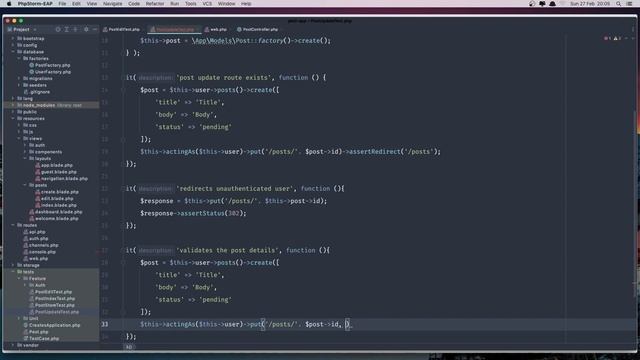Click fold toggle for 'redirects unauthenticated user' test
The height and width of the screenshot is (360, 640).
pos(123,189)
